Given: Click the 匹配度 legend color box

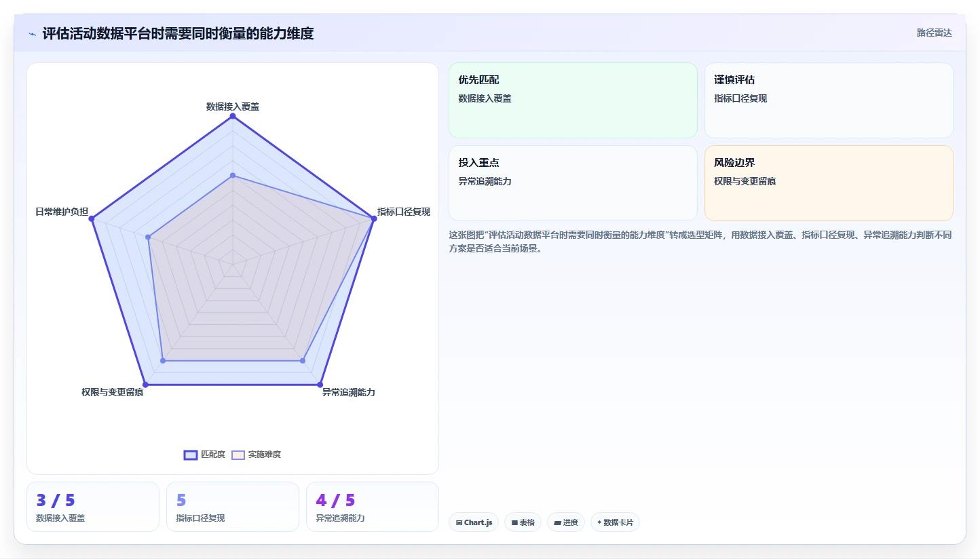Looking at the screenshot, I should (x=191, y=455).
